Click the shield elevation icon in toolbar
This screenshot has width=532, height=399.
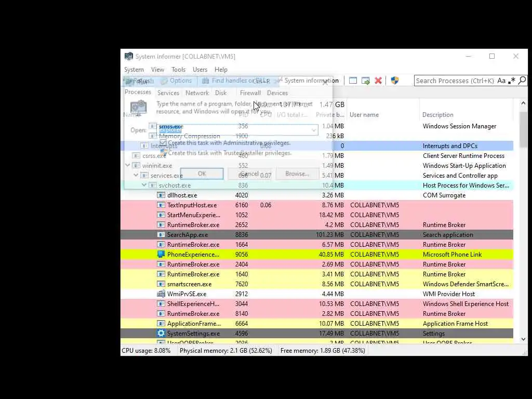[x=395, y=81]
